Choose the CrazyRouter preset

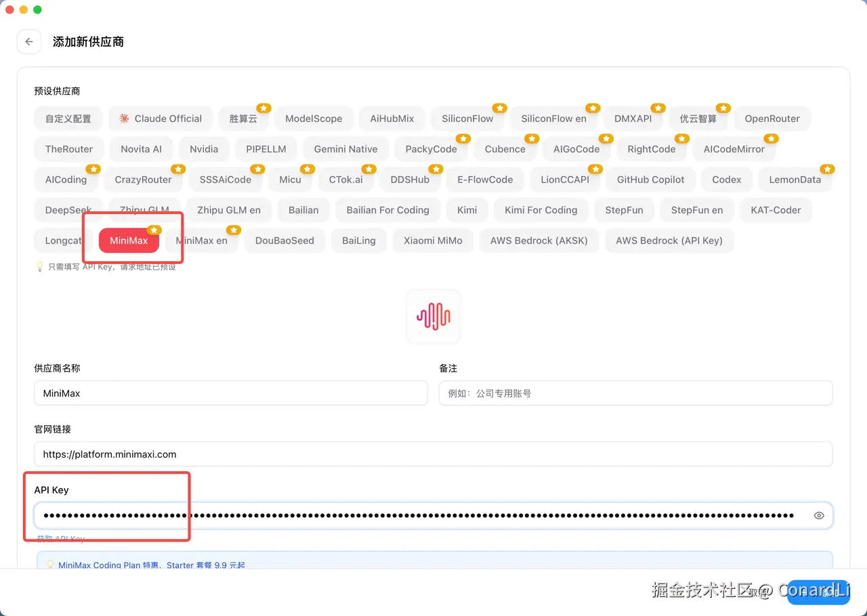click(x=144, y=179)
